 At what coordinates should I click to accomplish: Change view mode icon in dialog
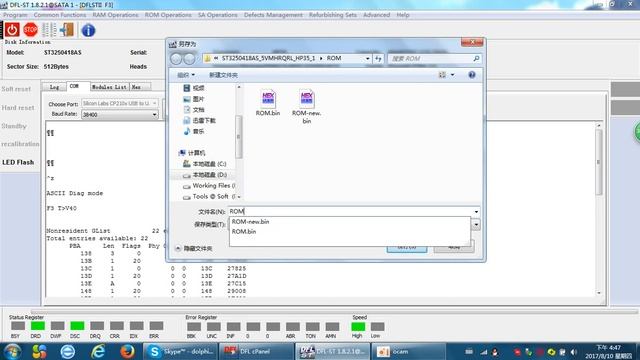[442, 75]
